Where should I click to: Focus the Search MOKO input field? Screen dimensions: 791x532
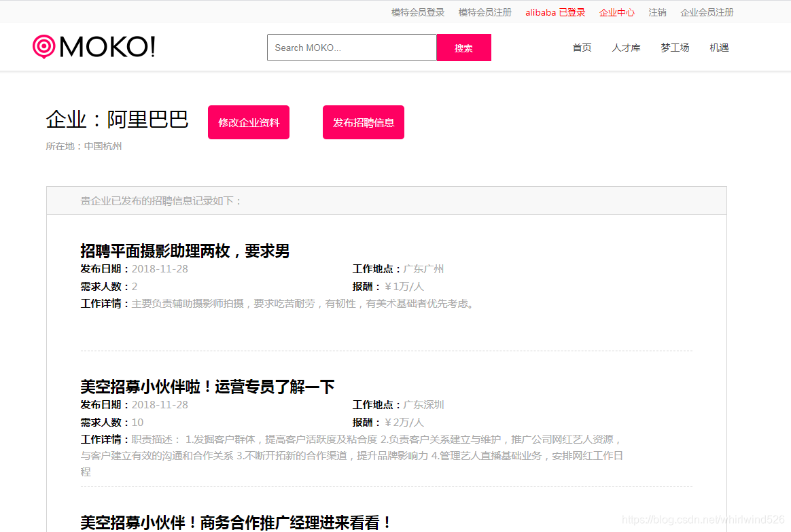351,48
